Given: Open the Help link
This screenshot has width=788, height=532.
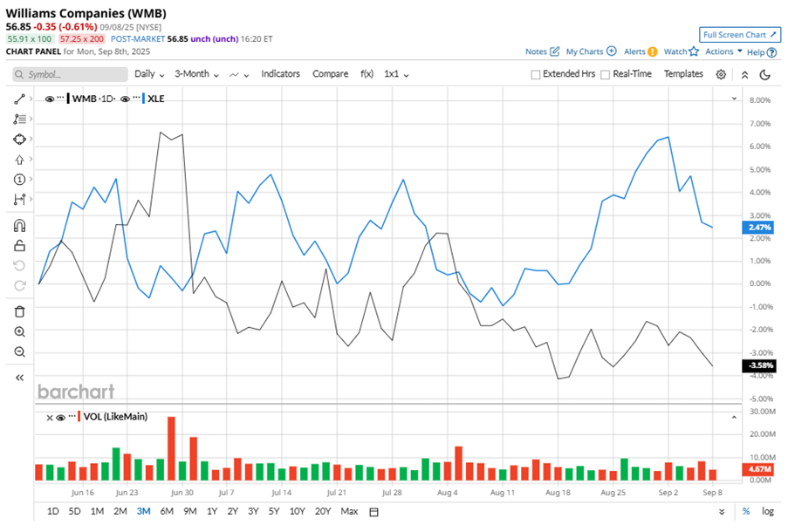Looking at the screenshot, I should tap(761, 52).
